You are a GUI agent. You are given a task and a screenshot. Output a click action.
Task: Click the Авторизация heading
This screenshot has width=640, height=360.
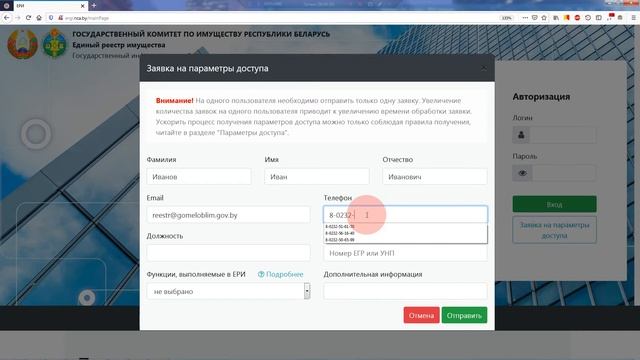pyautogui.click(x=541, y=97)
